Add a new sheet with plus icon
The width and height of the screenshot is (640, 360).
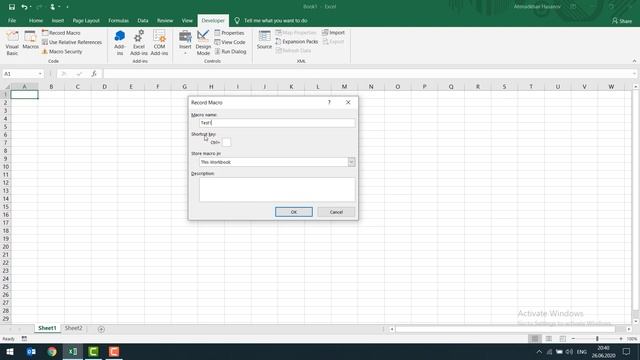point(101,329)
